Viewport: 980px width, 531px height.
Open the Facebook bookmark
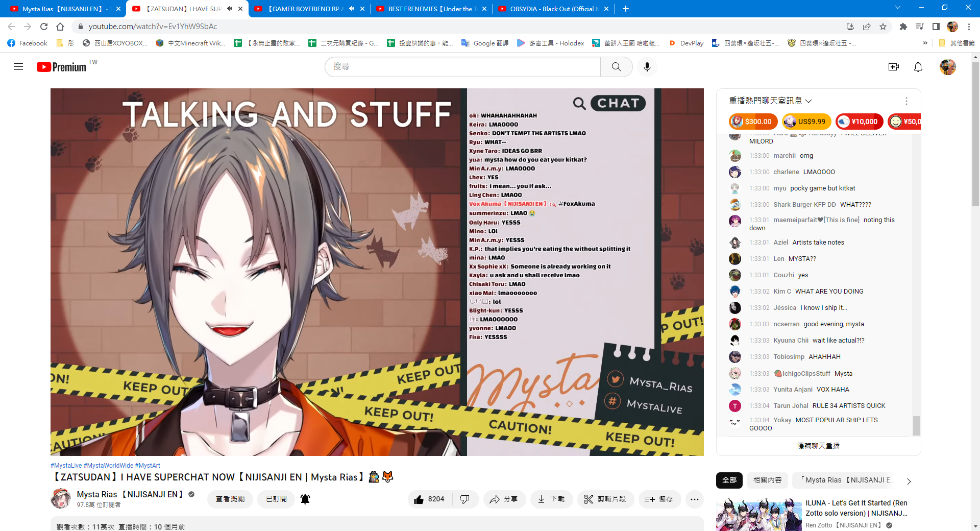click(28, 43)
